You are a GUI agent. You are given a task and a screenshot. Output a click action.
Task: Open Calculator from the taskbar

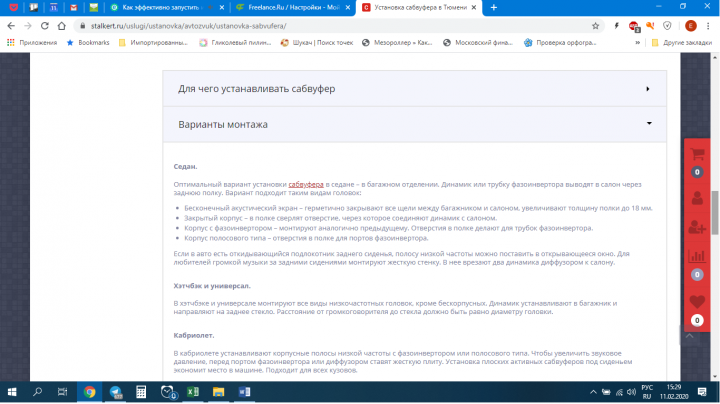coord(141,392)
